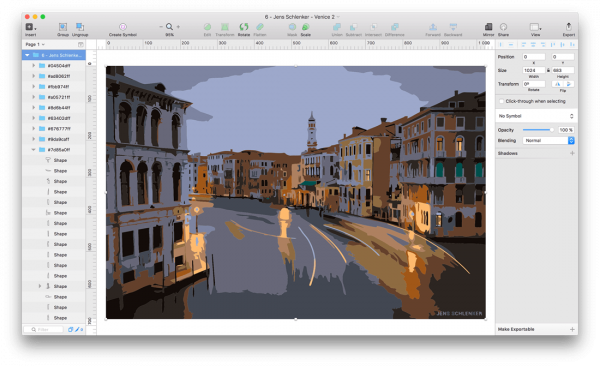Select the Edit tool
Screen dimensions: 600x366
pyautogui.click(x=207, y=27)
